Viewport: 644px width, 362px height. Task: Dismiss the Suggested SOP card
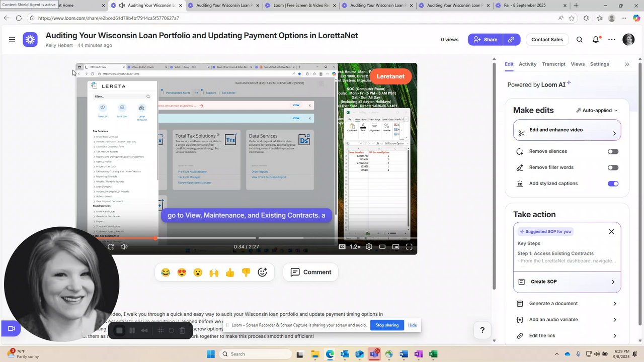[611, 232]
